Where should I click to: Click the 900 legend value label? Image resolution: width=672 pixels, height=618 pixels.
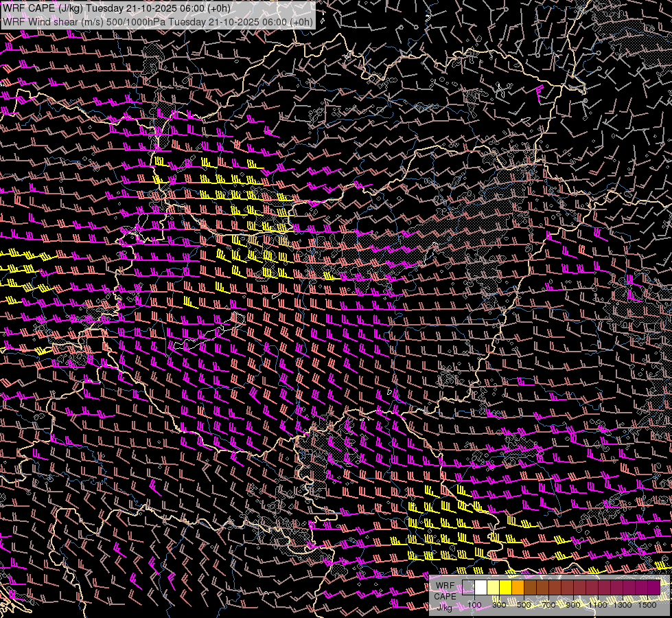(573, 605)
